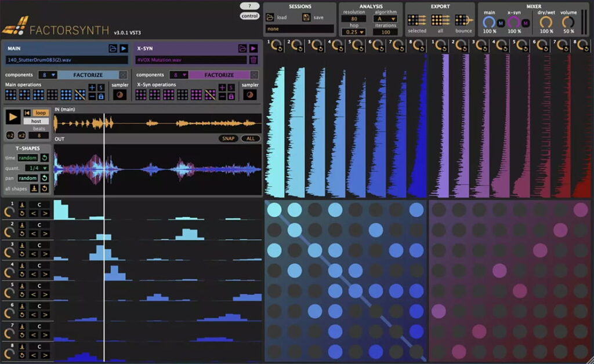The image size is (594, 364).
Task: Preview the MAIN file with its play icon
Action: click(x=124, y=49)
